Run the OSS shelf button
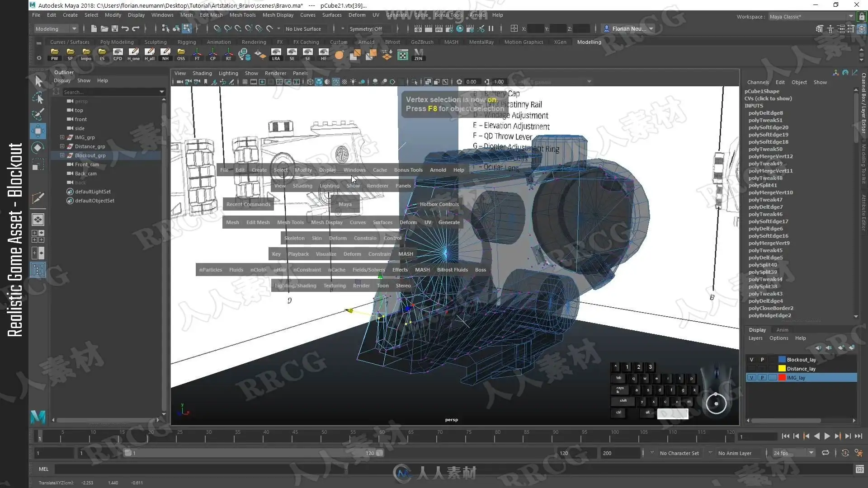Screen dimensions: 868x488 point(181,55)
